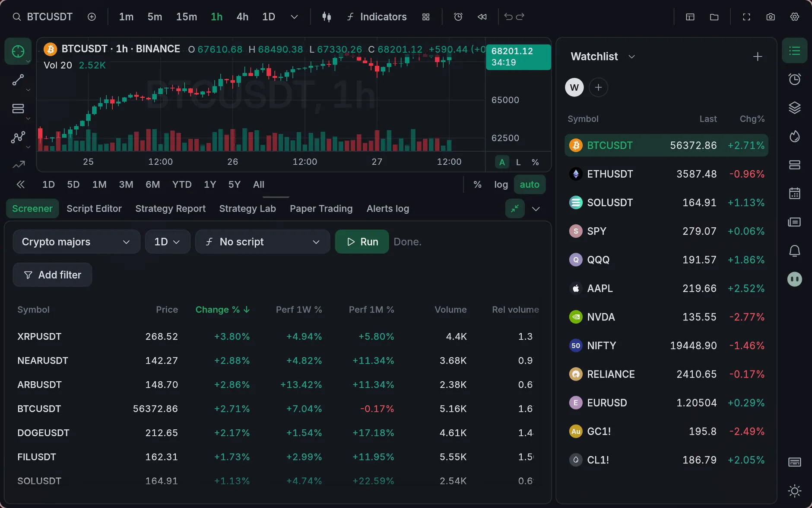Image resolution: width=812 pixels, height=508 pixels.
Task: Switch theme with the sun icon
Action: click(x=795, y=491)
